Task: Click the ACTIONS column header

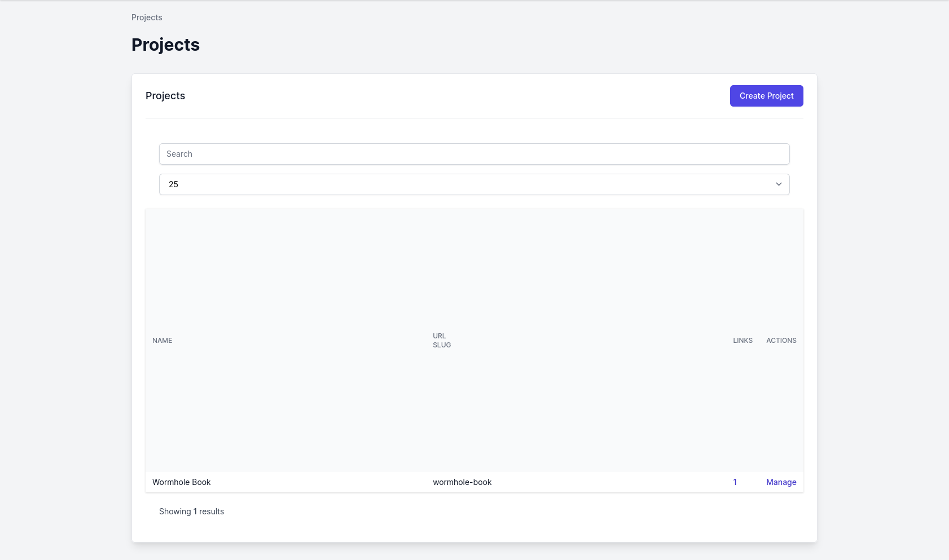Action: tap(781, 341)
